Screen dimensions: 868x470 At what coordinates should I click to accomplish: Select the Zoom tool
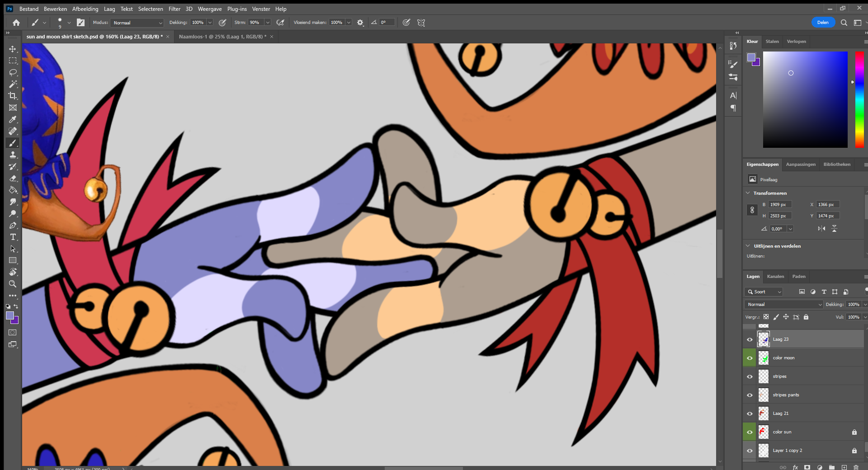13,284
